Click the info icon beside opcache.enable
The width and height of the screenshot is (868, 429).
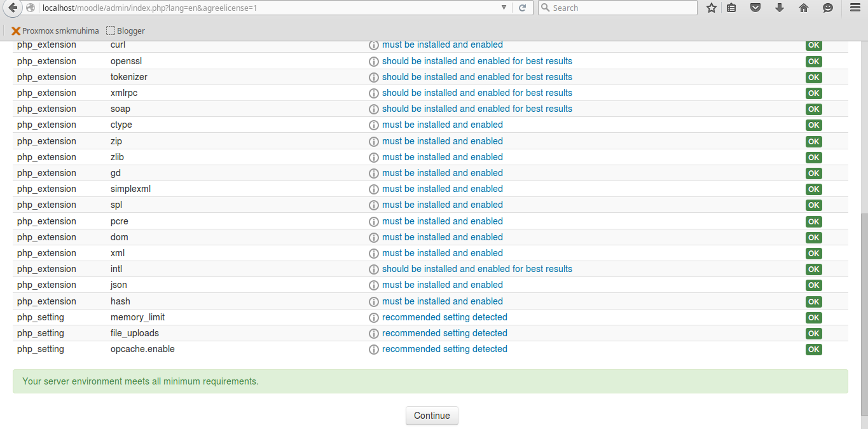(x=374, y=349)
